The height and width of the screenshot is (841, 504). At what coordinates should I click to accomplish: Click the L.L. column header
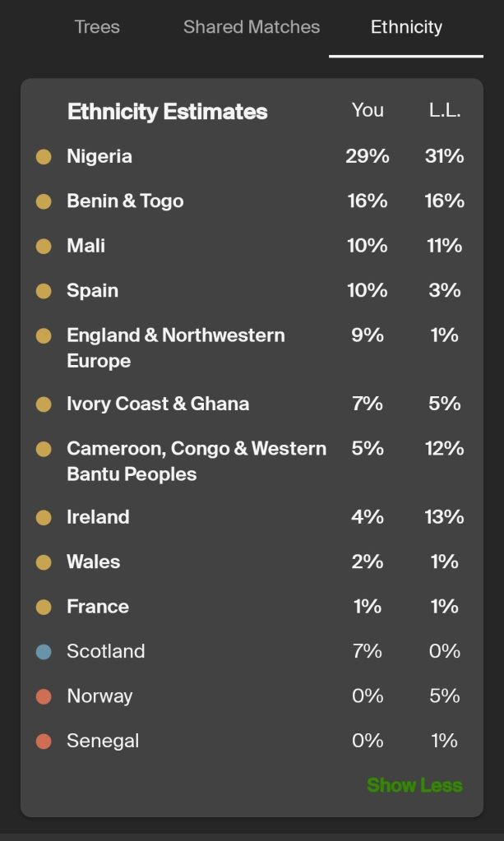(x=445, y=111)
